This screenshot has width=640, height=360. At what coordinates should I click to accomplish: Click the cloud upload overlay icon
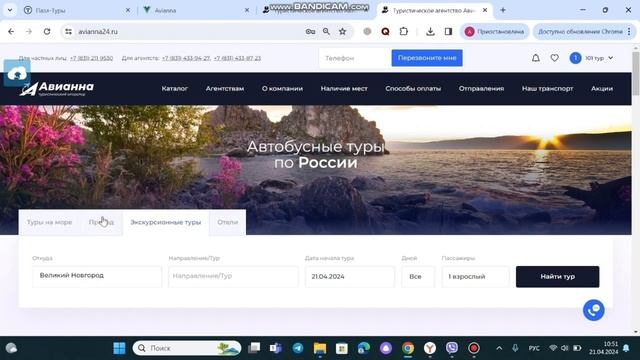pos(17,73)
